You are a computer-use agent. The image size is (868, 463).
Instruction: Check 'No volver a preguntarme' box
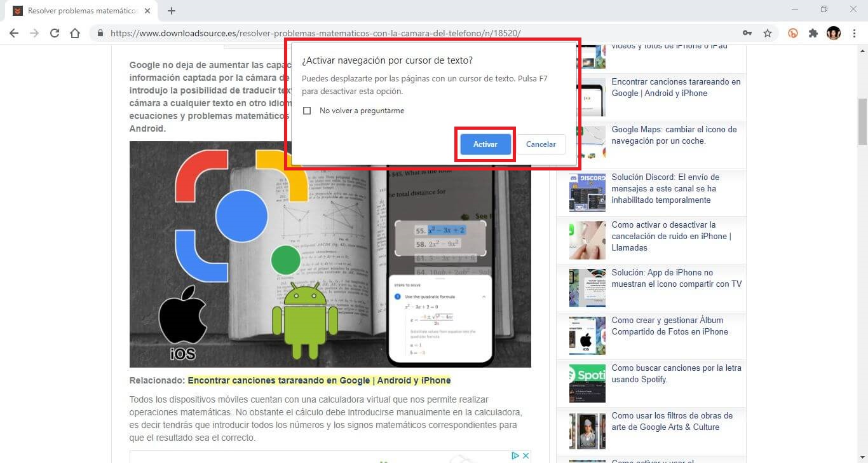click(x=307, y=111)
